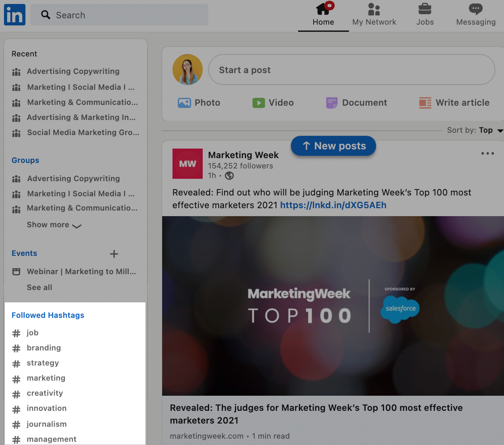Open Webinar | Marketing to Mill... event
This screenshot has width=504, height=445.
(81, 271)
